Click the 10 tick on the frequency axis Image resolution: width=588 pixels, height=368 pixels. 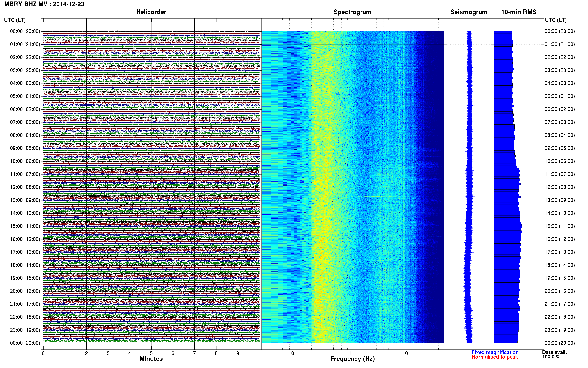pyautogui.click(x=405, y=353)
